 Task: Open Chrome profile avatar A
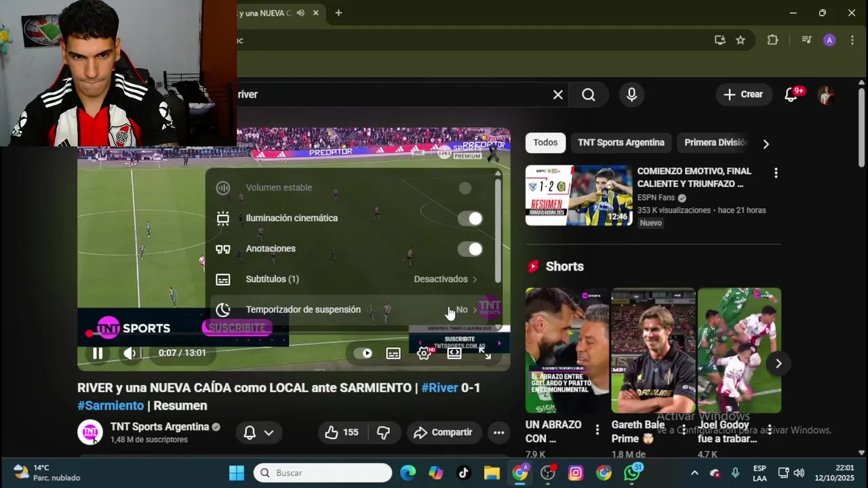(x=829, y=40)
